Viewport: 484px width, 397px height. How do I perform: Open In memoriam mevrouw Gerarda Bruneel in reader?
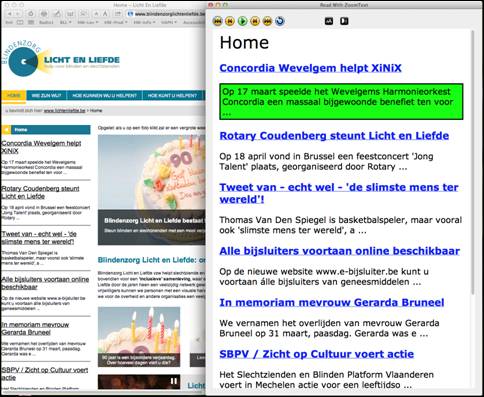pyautogui.click(x=332, y=302)
